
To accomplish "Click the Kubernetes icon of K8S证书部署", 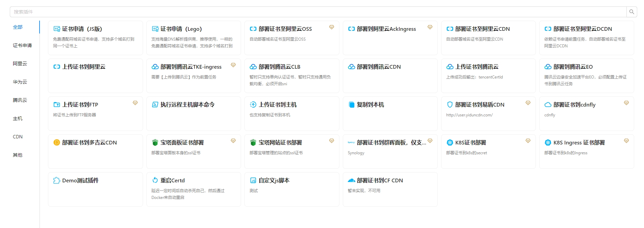I will [x=450, y=143].
